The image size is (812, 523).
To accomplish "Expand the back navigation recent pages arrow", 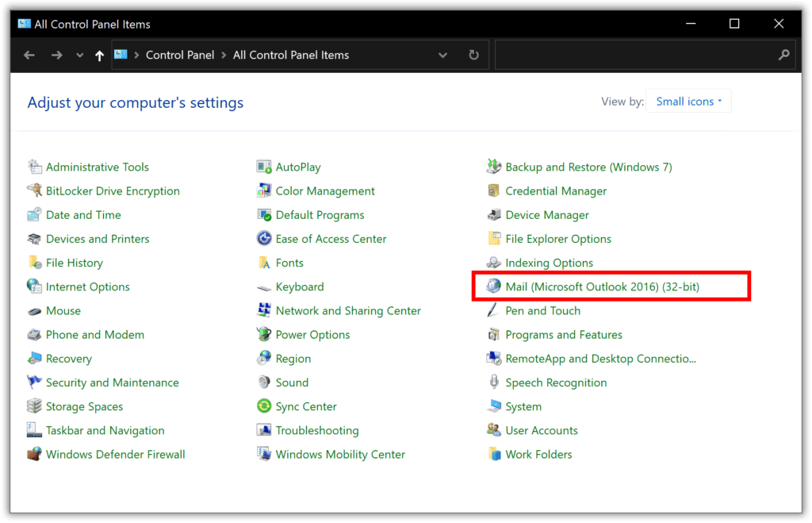I will (79, 55).
